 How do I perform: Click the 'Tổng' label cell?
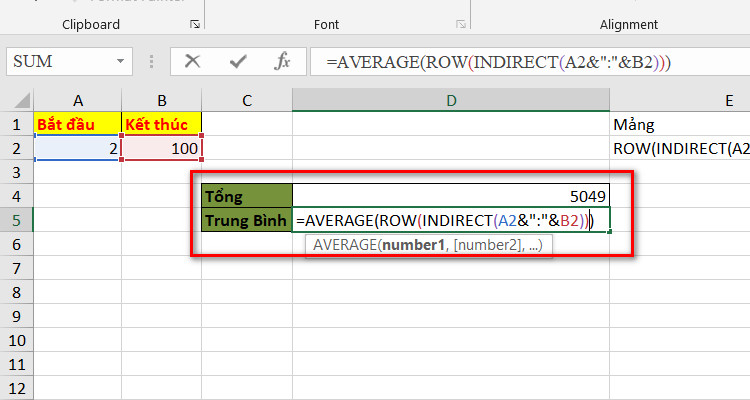coord(247,196)
